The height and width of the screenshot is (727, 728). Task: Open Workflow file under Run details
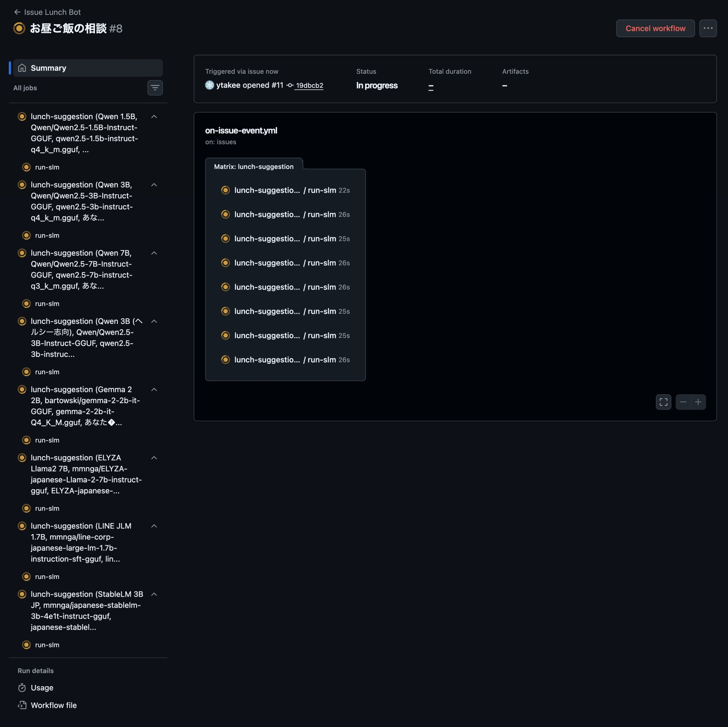pyautogui.click(x=53, y=705)
